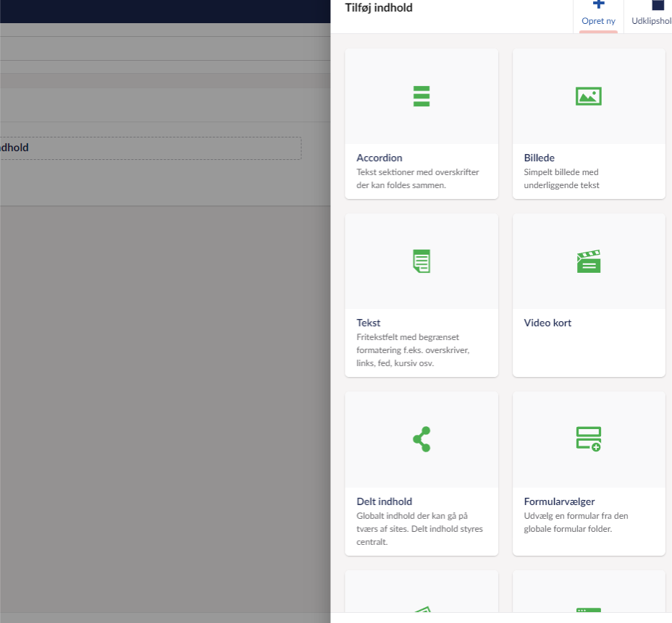Click the Tekst document icon
Image resolution: width=672 pixels, height=623 pixels.
click(x=421, y=261)
